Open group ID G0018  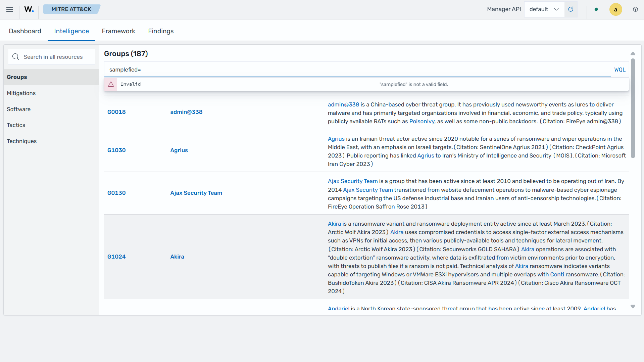click(116, 112)
